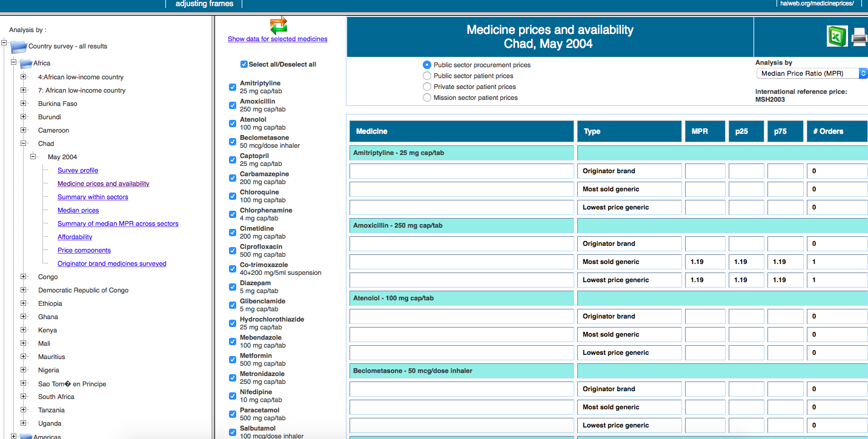Viewport: 868px width, 439px height.
Task: Open Summary of median MPR across sectors
Action: click(x=118, y=224)
